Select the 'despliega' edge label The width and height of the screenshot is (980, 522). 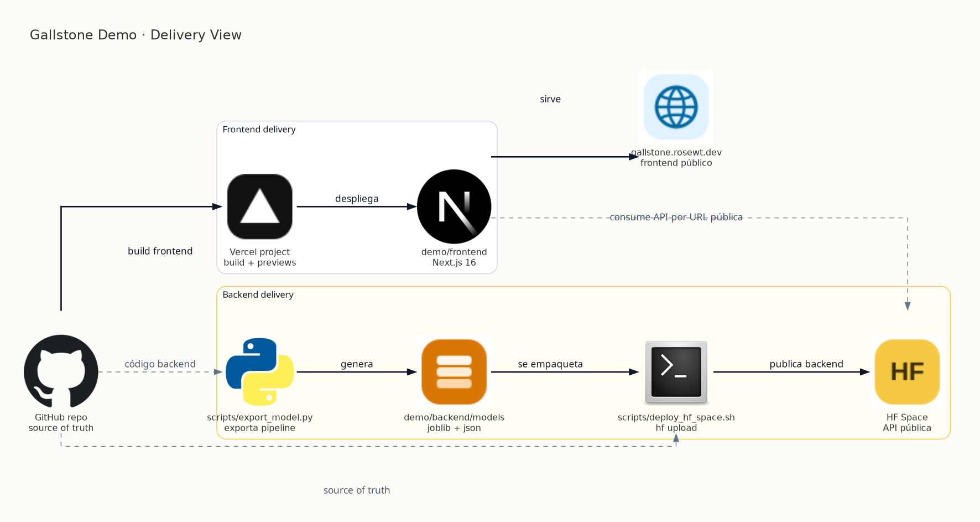pyautogui.click(x=357, y=199)
